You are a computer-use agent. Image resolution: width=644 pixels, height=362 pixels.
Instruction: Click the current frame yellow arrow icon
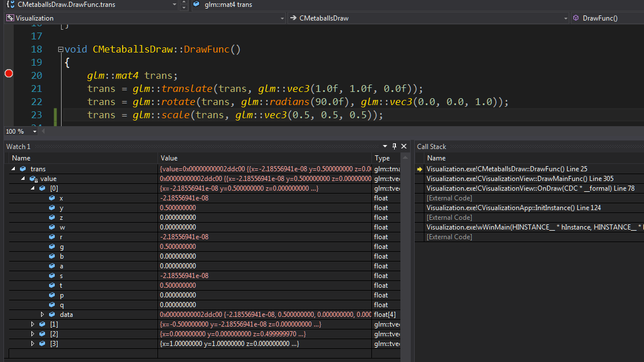[420, 169]
